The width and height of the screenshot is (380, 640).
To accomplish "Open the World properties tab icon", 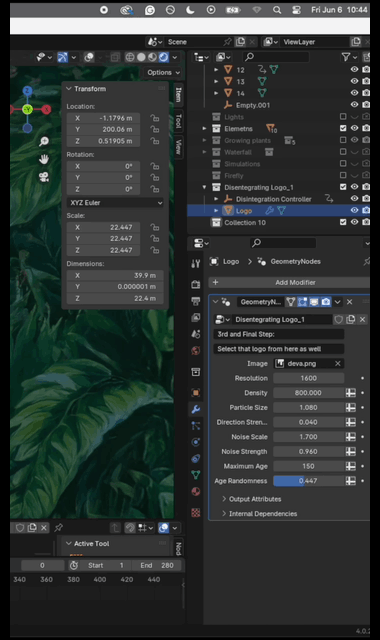I will [196, 351].
